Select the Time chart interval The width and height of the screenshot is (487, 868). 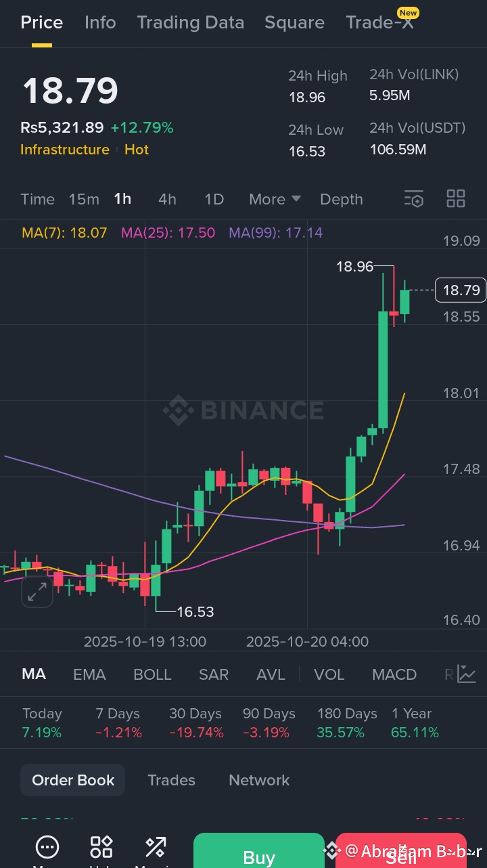point(37,199)
